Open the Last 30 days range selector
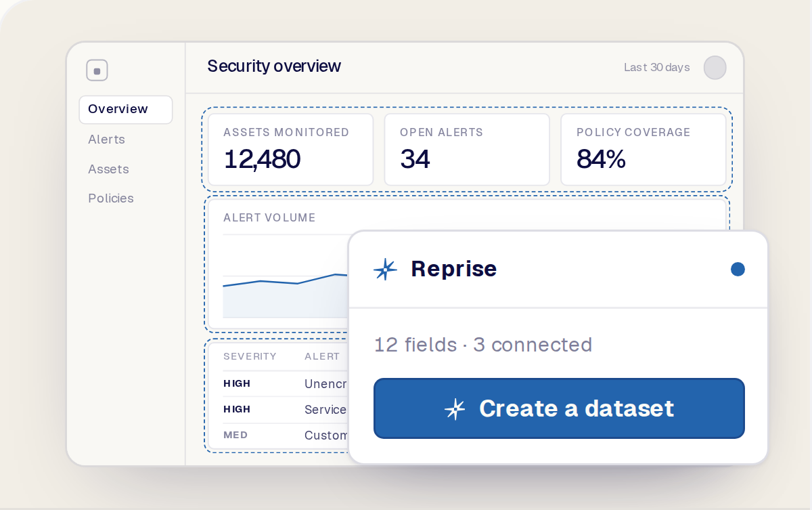The image size is (812, 510). click(x=656, y=68)
